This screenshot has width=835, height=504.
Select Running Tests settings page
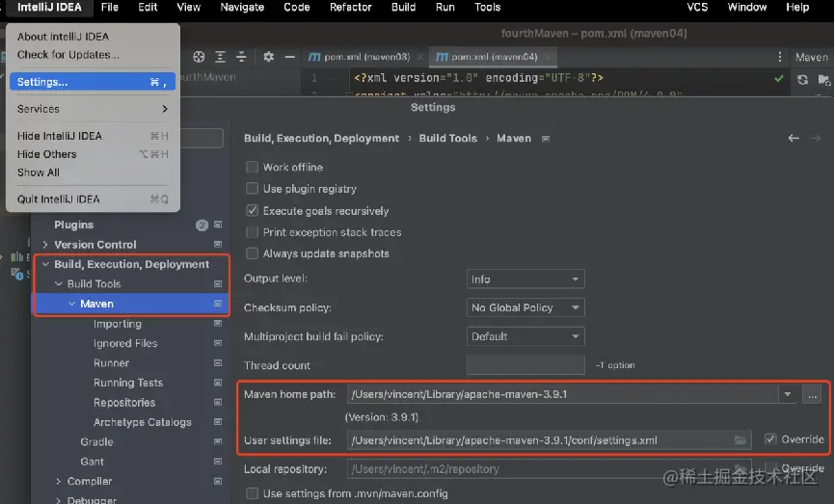(x=128, y=383)
